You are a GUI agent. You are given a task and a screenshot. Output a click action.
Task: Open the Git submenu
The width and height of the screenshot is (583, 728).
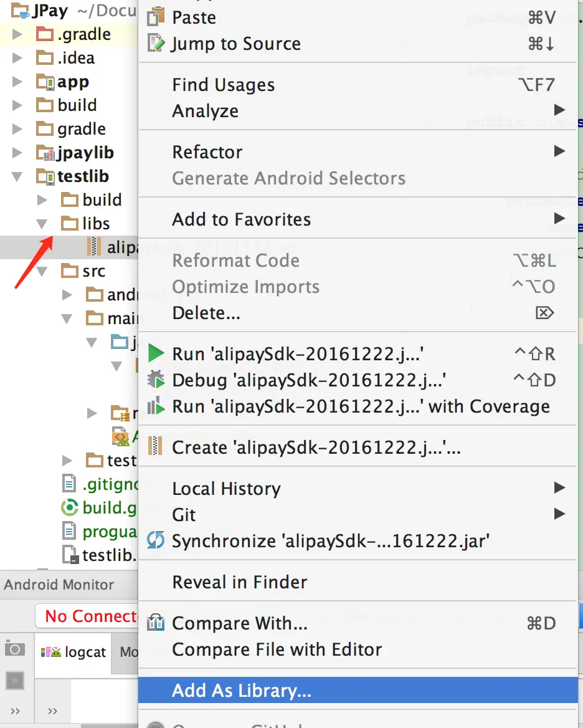tap(358, 514)
